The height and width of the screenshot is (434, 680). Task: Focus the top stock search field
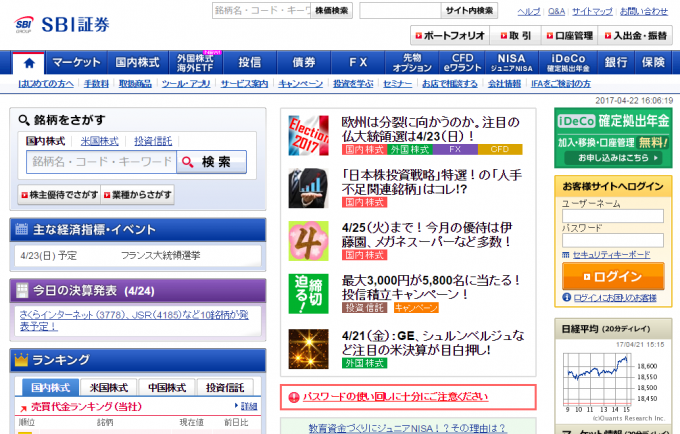pyautogui.click(x=262, y=10)
